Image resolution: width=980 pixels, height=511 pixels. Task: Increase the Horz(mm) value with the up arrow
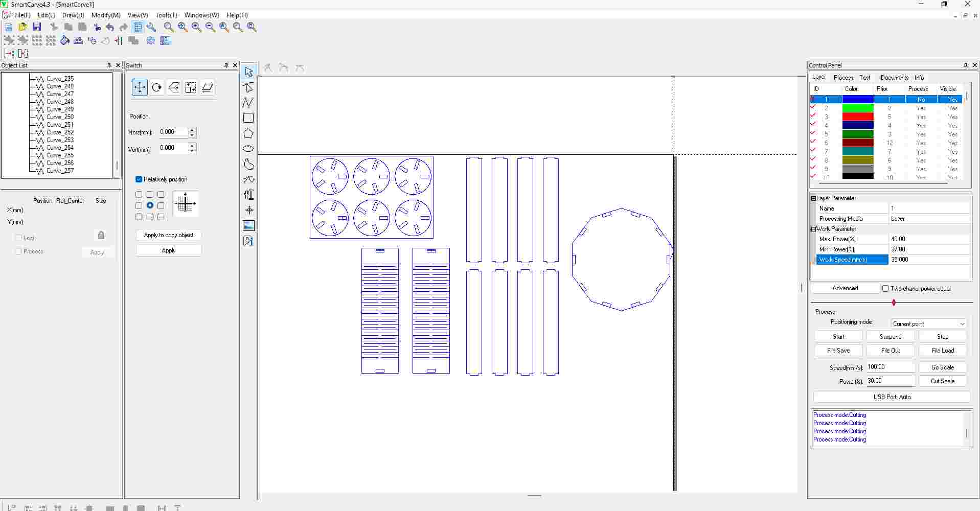point(192,129)
